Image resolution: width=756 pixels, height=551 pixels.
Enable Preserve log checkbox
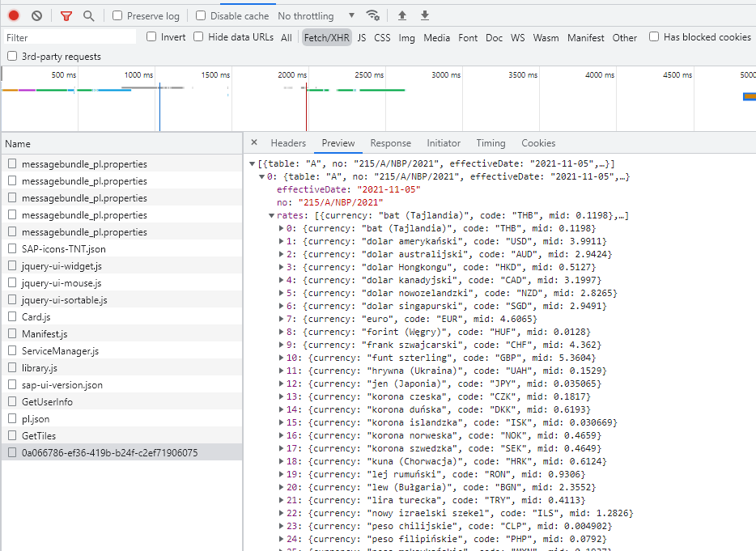[x=117, y=16]
